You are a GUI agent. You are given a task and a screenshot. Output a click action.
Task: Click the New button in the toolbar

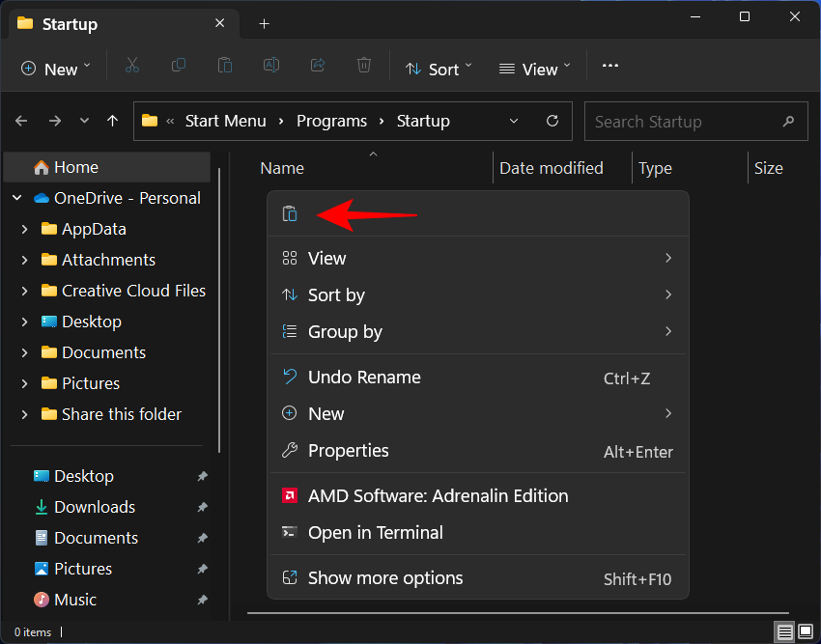(x=55, y=69)
